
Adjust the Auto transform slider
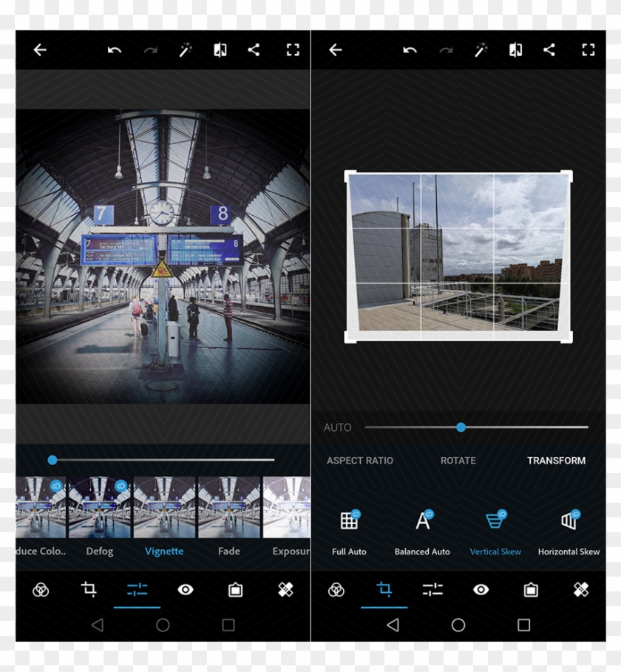click(x=461, y=427)
